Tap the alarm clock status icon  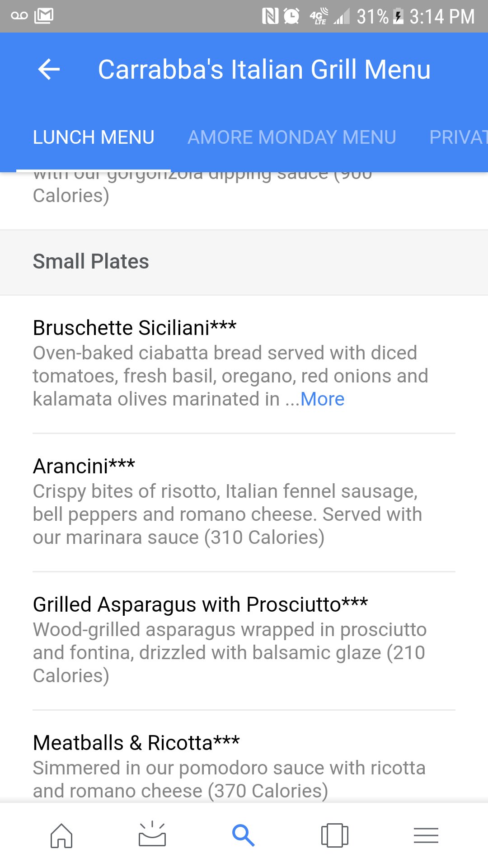(x=291, y=17)
